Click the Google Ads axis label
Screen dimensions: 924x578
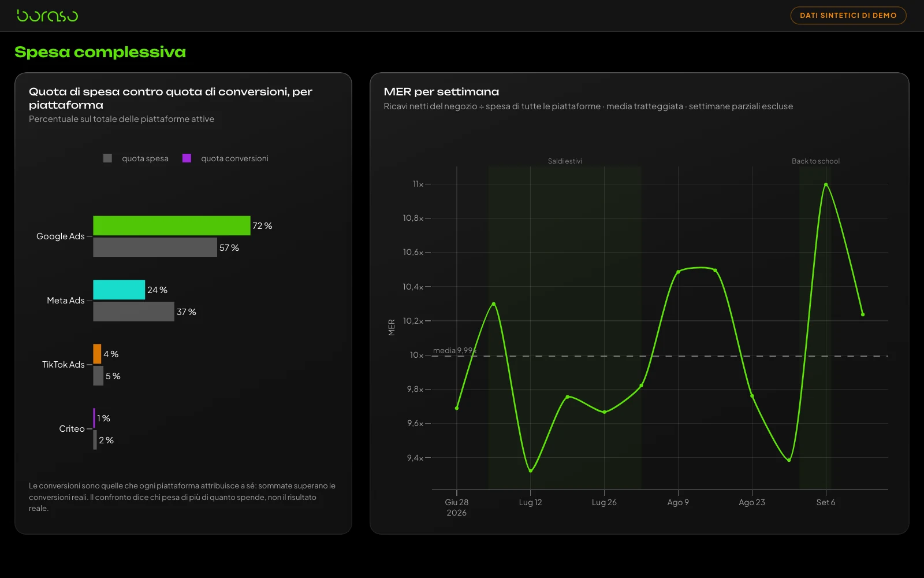click(60, 236)
